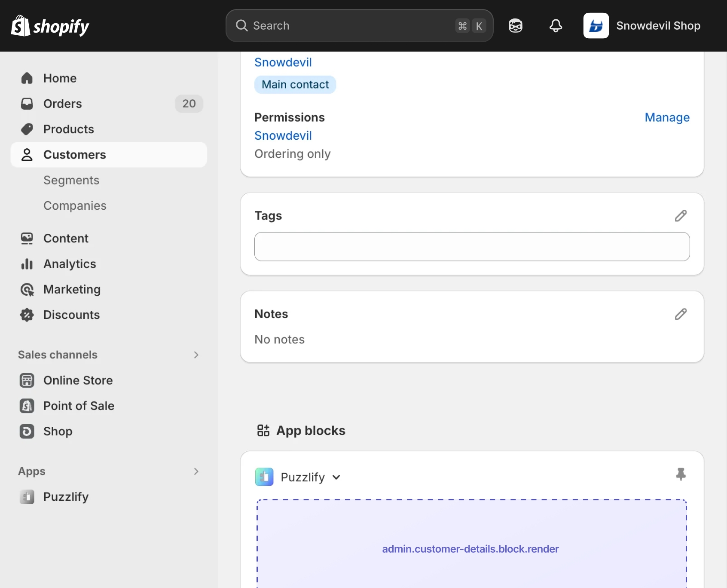The image size is (727, 588).
Task: Click the Customers person icon
Action: coord(27,155)
